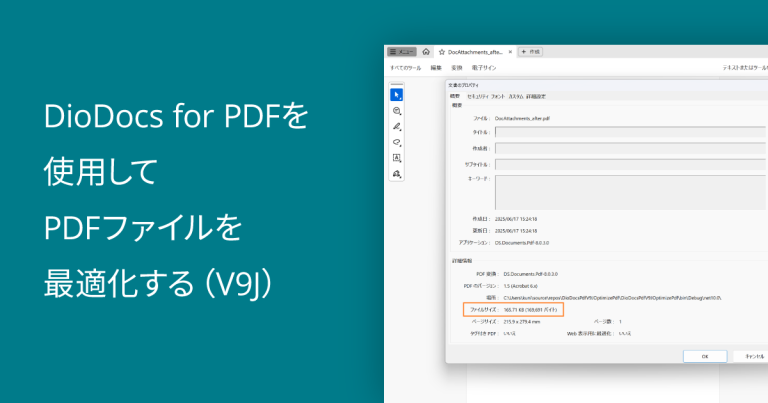768x403 pixels.
Task: Select the text box (A) tool
Action: pyautogui.click(x=397, y=158)
